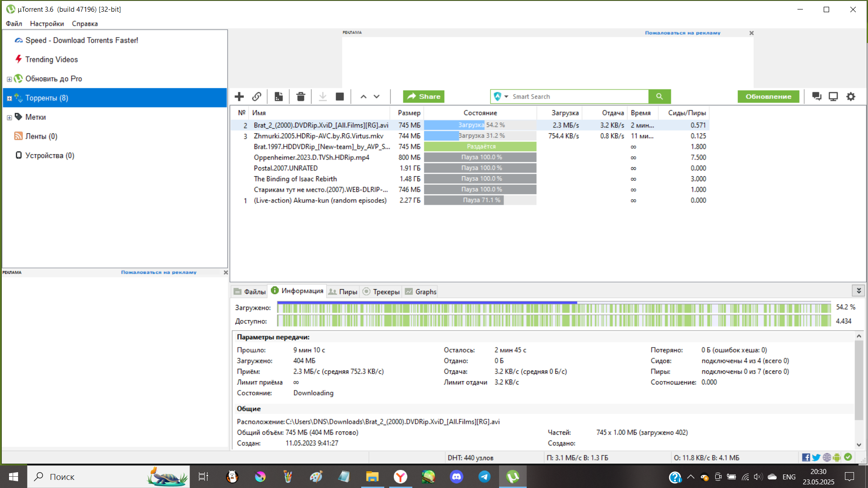Sort by Сиды/Пиры column header

click(684, 113)
